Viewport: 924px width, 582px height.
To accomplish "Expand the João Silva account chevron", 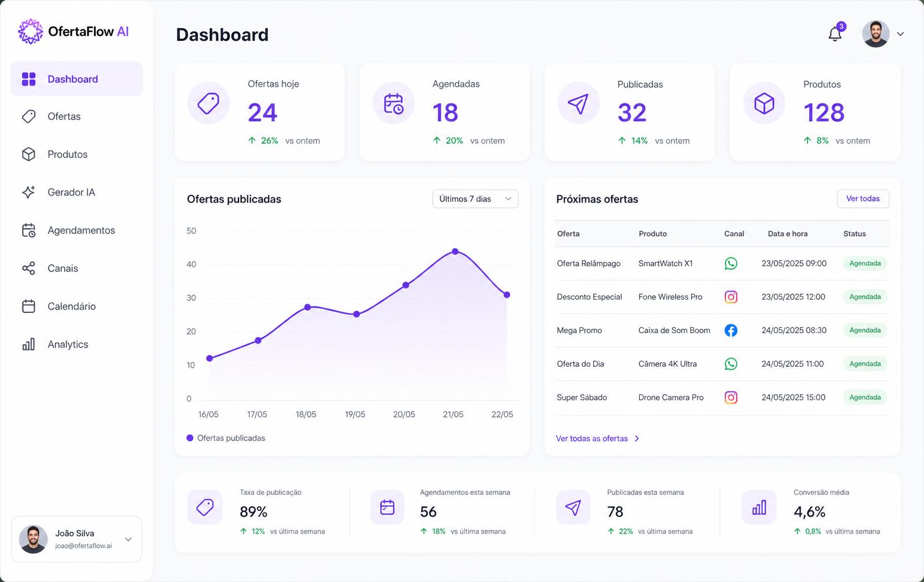I will [128, 539].
